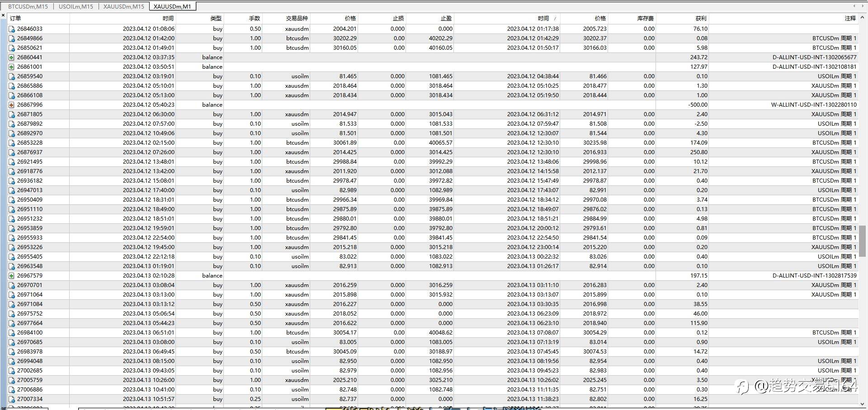The height and width of the screenshot is (410, 868).
Task: Sort by the 交易品种 column header
Action: [x=286, y=19]
